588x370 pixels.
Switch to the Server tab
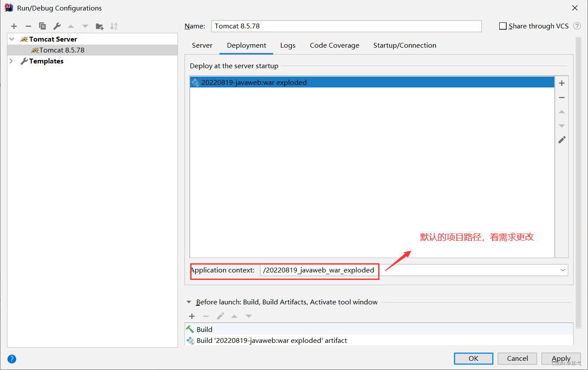tap(202, 45)
